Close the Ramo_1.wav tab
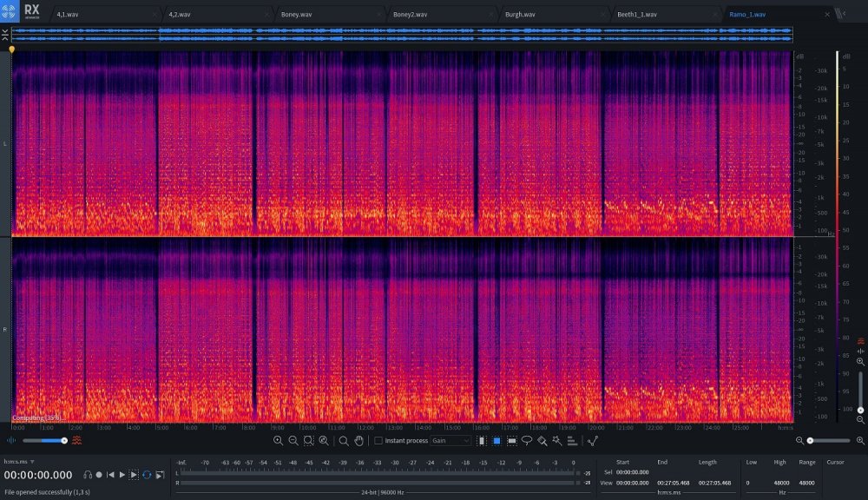Screen dimensions: 868x500 click(x=827, y=15)
